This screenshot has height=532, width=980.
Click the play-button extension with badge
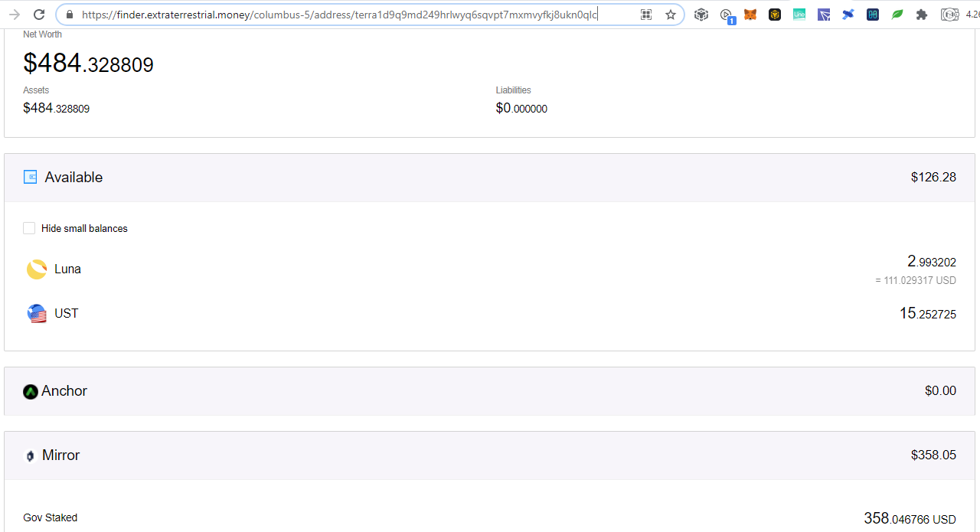pos(727,15)
